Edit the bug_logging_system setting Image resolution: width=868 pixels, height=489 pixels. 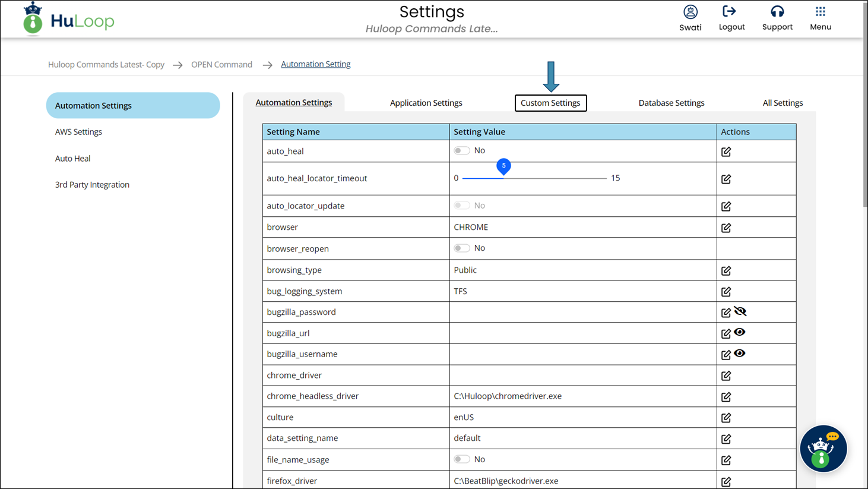coord(726,292)
